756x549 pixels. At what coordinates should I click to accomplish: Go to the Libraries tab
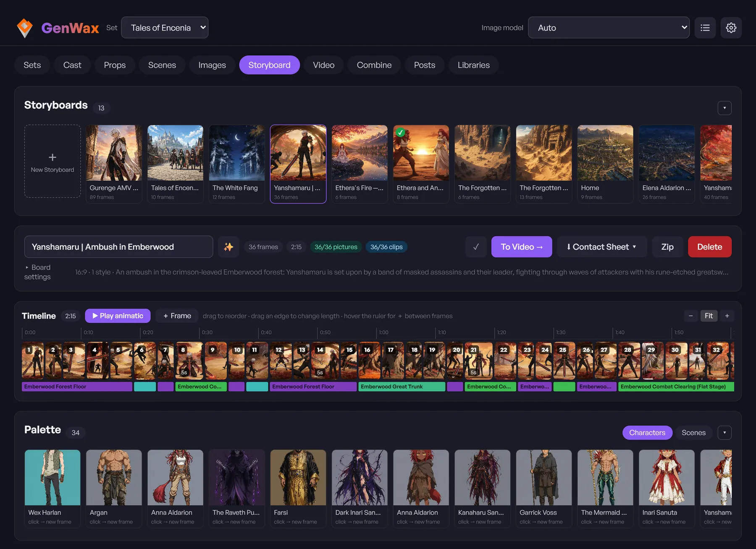click(473, 65)
